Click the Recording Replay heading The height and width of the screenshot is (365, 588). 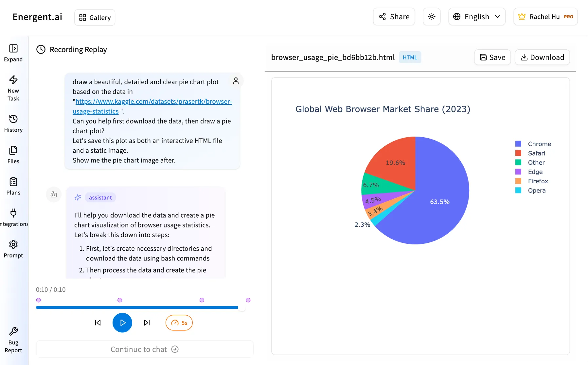click(x=78, y=49)
